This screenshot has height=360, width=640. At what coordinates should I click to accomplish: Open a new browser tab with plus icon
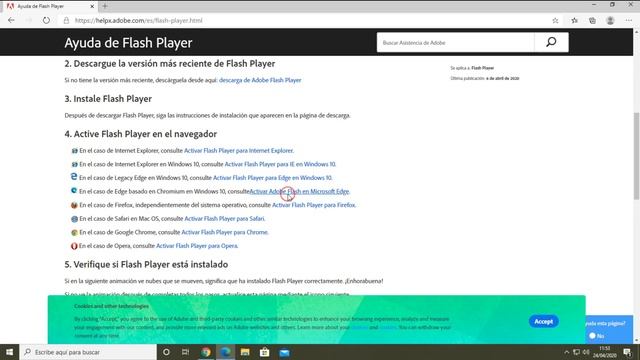pos(105,6)
